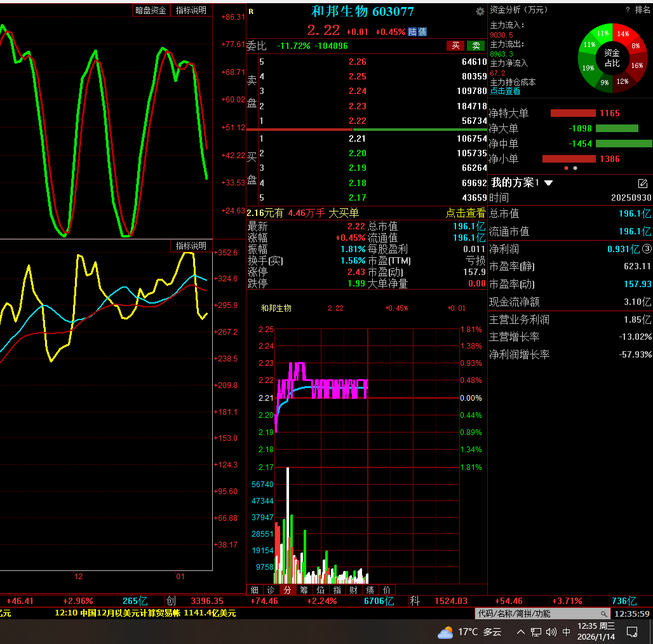Screen dimensions: 653x644
Task: Click the 债 badge next to price change
Action: 422,32
